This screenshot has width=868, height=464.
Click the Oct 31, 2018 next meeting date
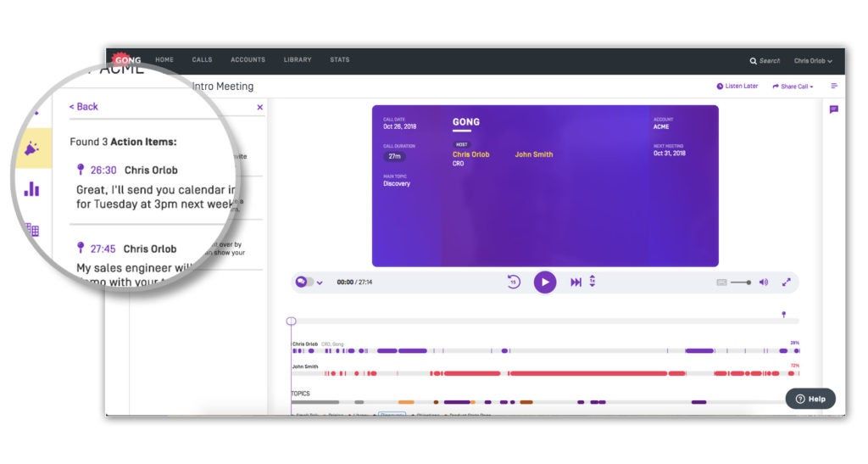[670, 154]
